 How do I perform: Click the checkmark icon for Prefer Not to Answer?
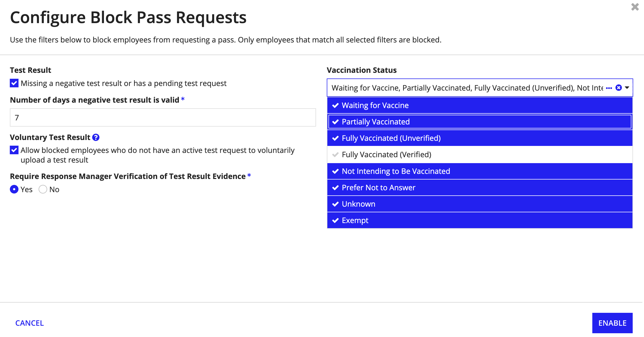[336, 188]
